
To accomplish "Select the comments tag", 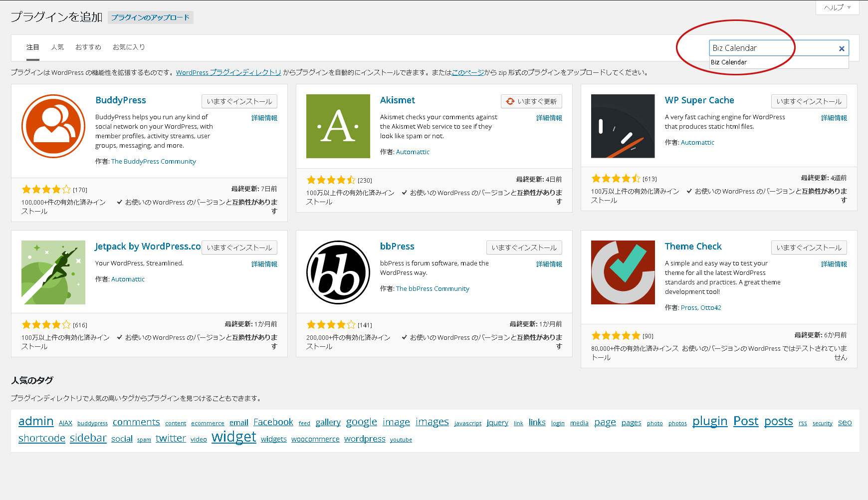I will pos(136,422).
